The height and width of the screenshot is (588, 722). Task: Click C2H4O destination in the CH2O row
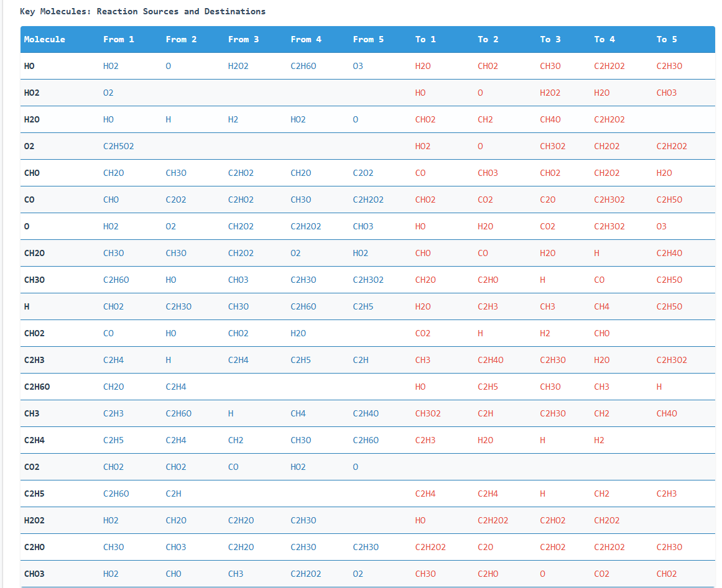click(669, 253)
